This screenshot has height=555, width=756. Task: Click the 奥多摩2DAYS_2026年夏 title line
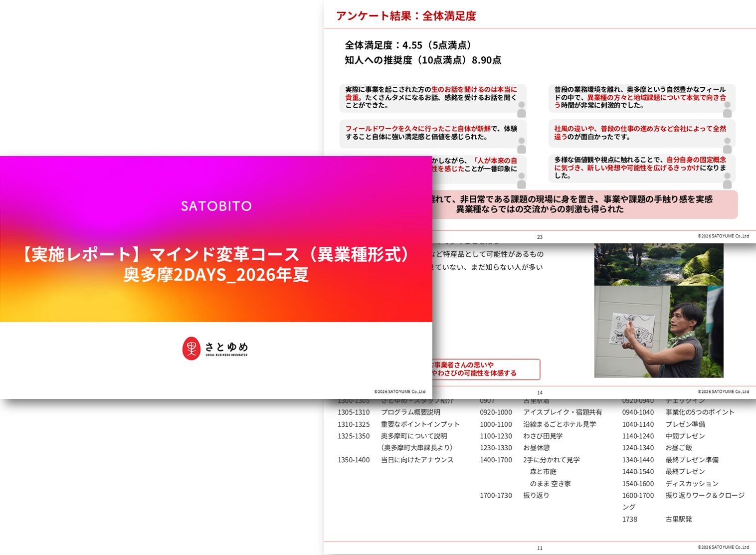[216, 275]
